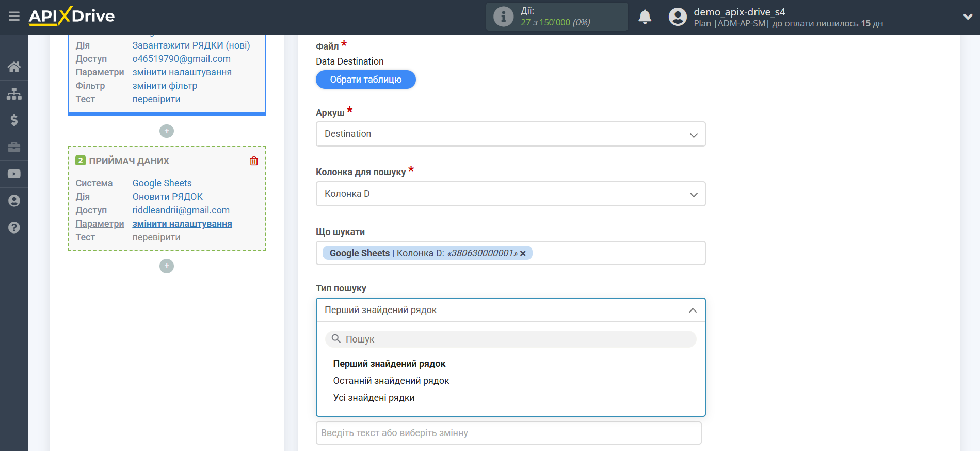
Task: Click the Пошук field in dropdown
Action: coord(510,339)
